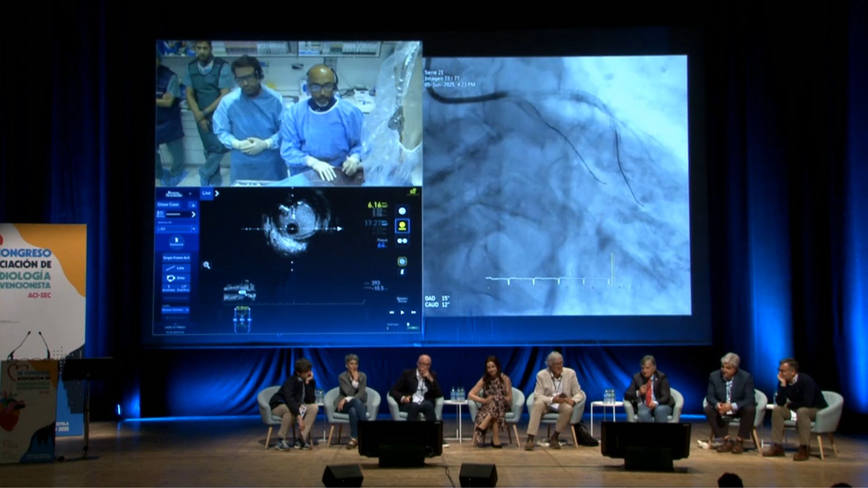Image resolution: width=868 pixels, height=488 pixels.
Task: Toggle the highlighted yellow view mode button
Action: 402,225
